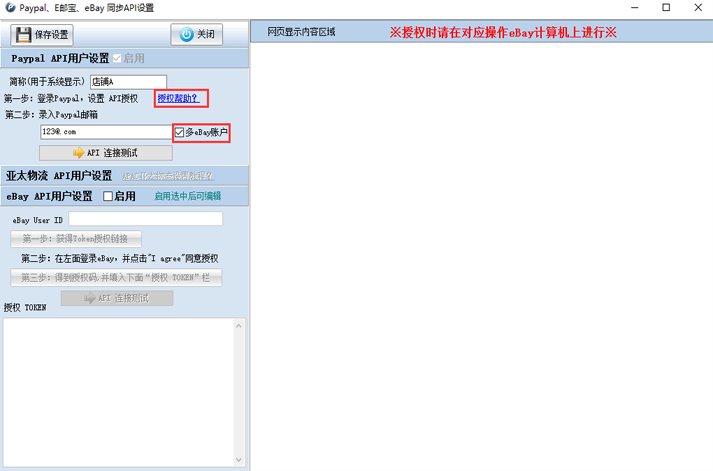The image size is (713, 471).
Task: Click the orange arrow icon on PayPal API 连接测试
Action: pos(77,153)
